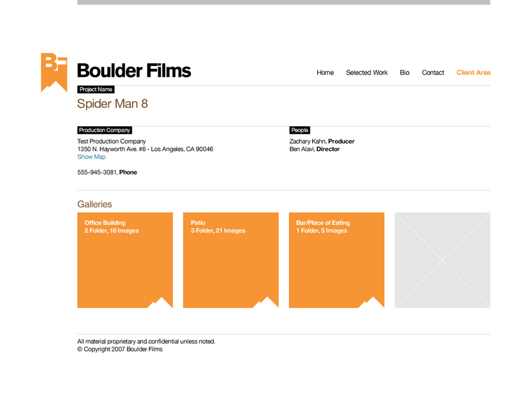Select Zachary Kahn, Producer
This screenshot has height=394, width=532.
322,141
